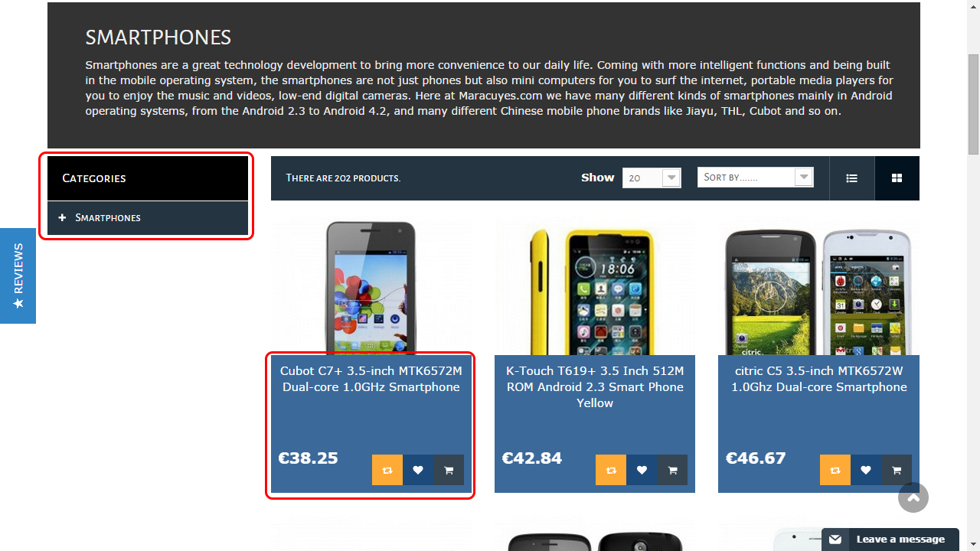Open Cubot C7+ 3.5-inch product title
Image resolution: width=980 pixels, height=551 pixels.
coord(371,379)
